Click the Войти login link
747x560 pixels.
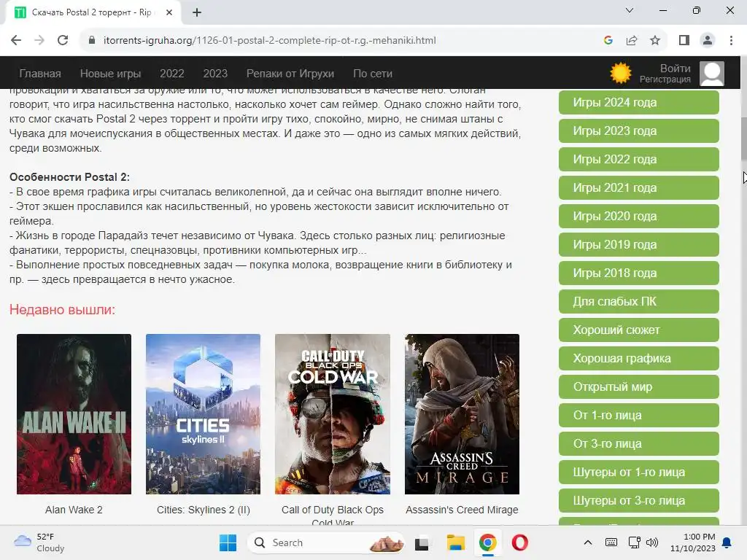675,68
